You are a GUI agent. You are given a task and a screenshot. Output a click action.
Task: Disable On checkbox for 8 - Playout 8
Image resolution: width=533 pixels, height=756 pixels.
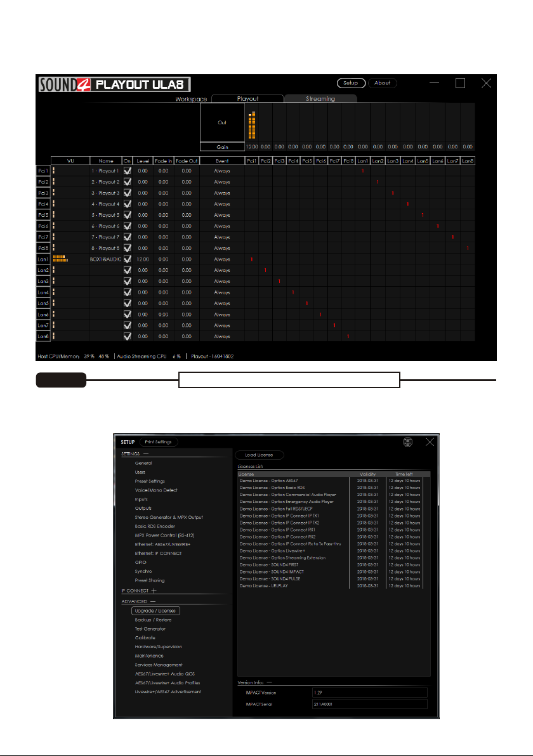[x=128, y=248]
